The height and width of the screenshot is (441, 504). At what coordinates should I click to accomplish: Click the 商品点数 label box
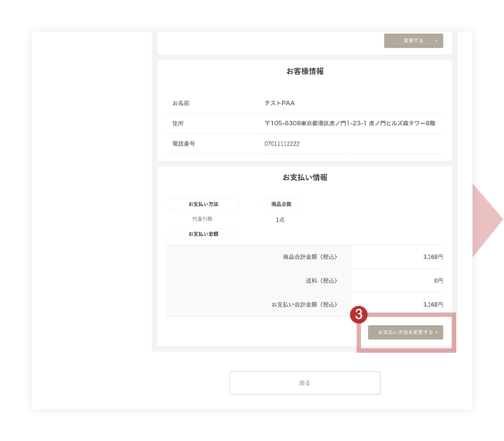pyautogui.click(x=281, y=204)
